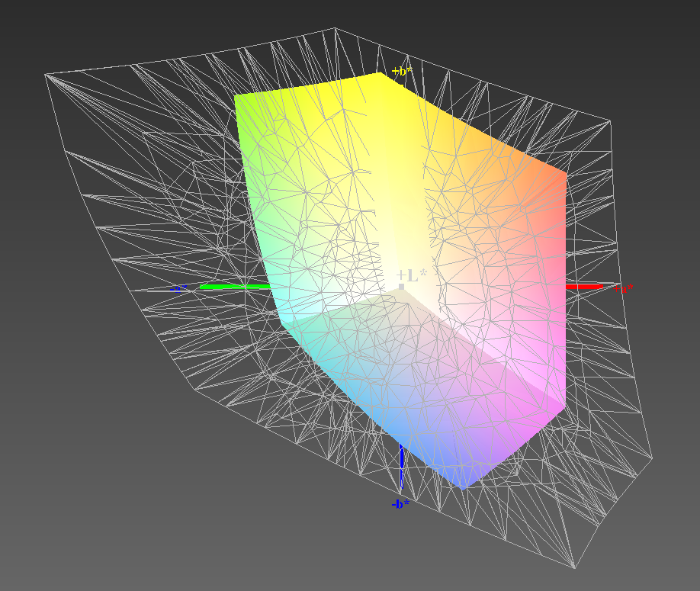Viewport: 700px width, 591px height.
Task: Click the green -a* axis line
Action: coord(235,287)
